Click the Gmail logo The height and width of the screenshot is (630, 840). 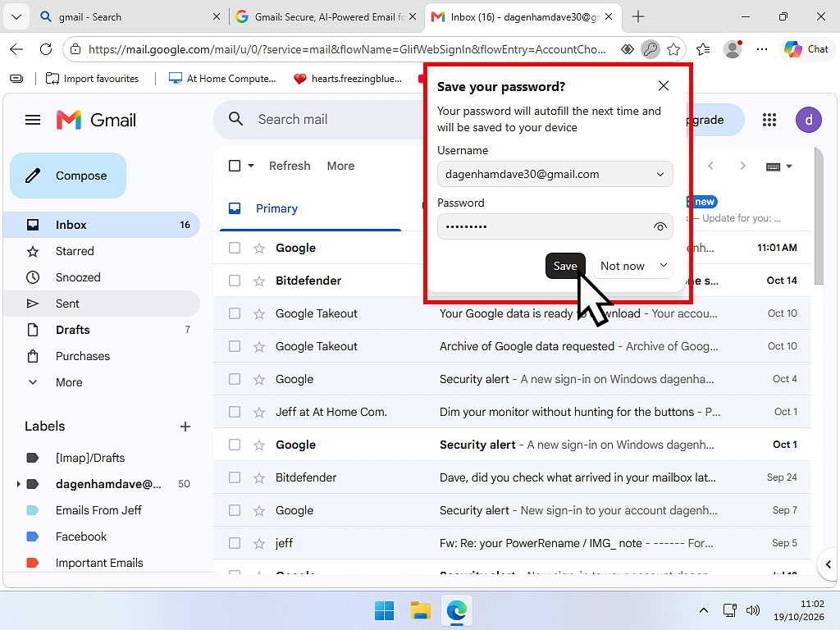click(97, 120)
